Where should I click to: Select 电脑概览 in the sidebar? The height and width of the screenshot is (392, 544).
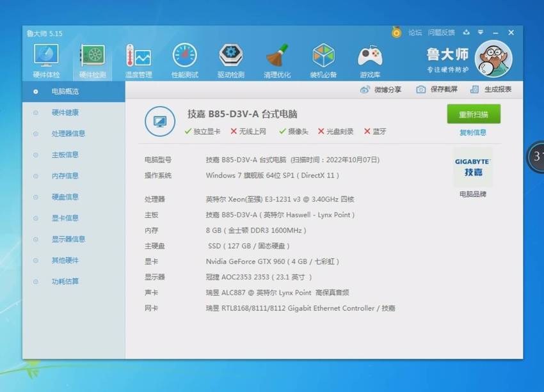click(74, 91)
